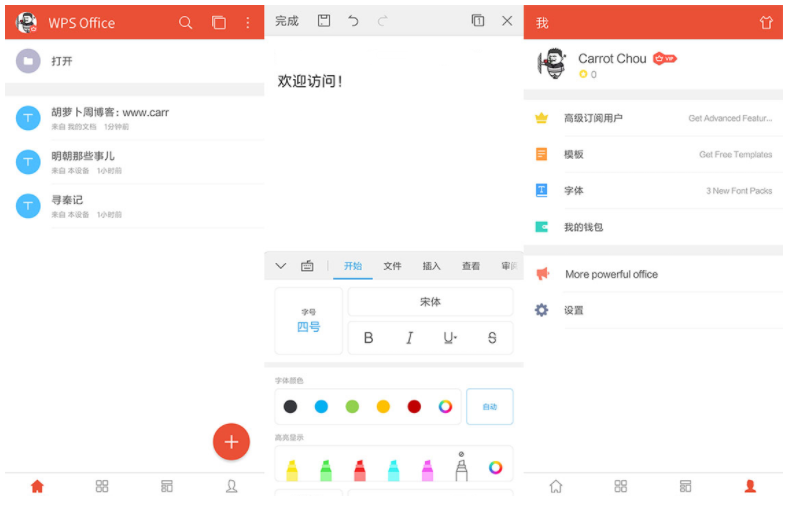Open the 打开 folder entry
801x519 pixels.
[x=135, y=61]
